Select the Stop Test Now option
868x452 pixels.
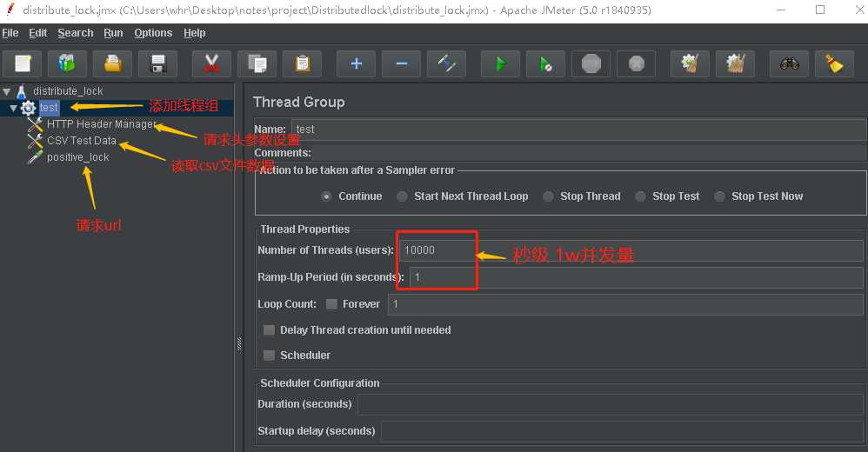pyautogui.click(x=719, y=196)
